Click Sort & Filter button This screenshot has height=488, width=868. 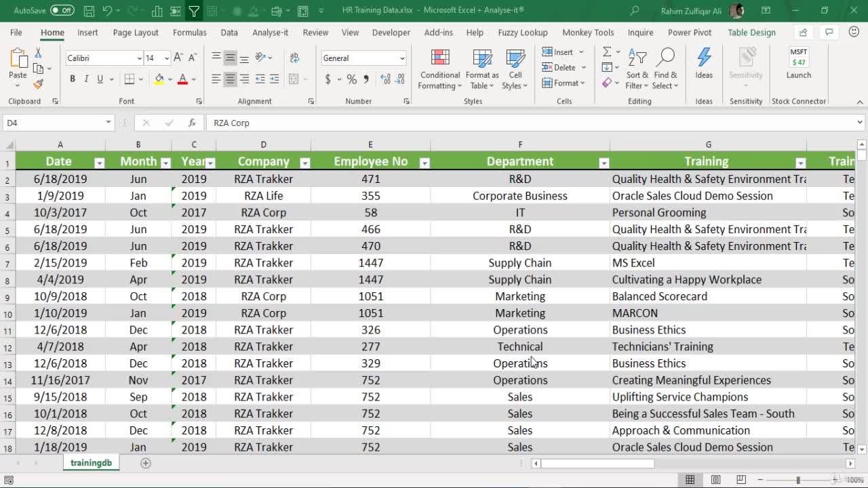point(637,70)
